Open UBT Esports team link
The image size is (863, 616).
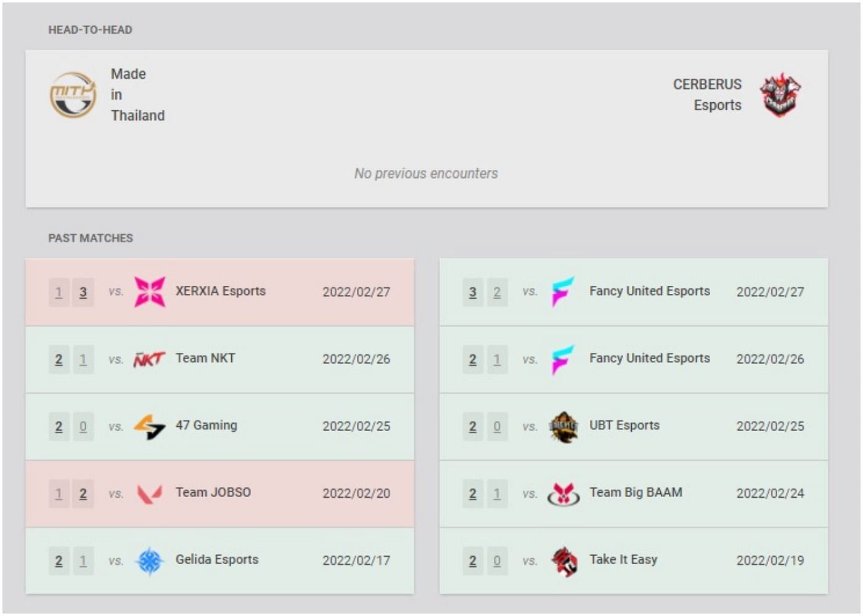click(x=624, y=425)
